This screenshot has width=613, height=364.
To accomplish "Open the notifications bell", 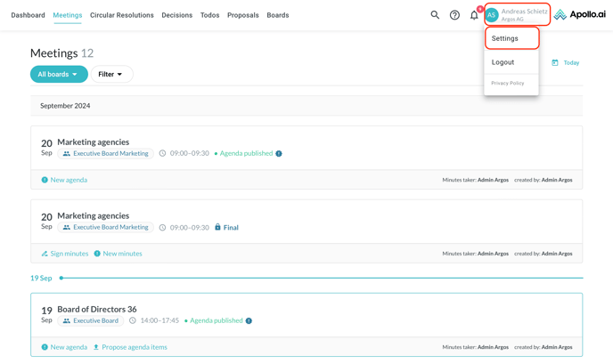I will 474,15.
